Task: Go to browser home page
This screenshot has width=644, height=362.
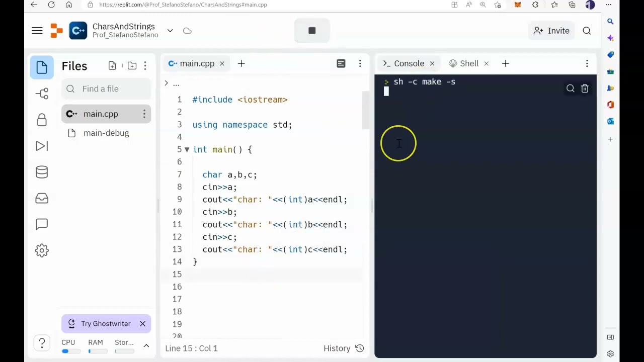Action: point(69,5)
